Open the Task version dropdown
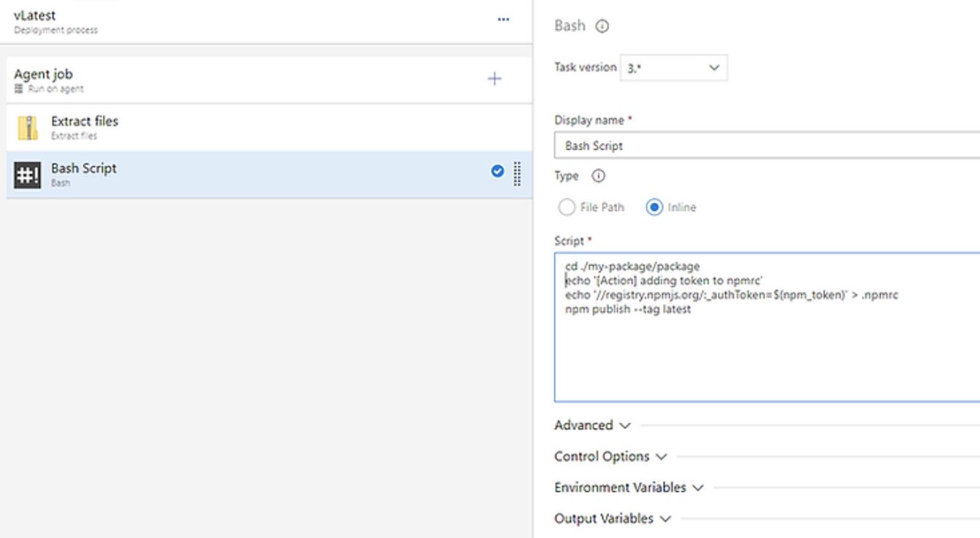This screenshot has height=538, width=980. (x=673, y=67)
